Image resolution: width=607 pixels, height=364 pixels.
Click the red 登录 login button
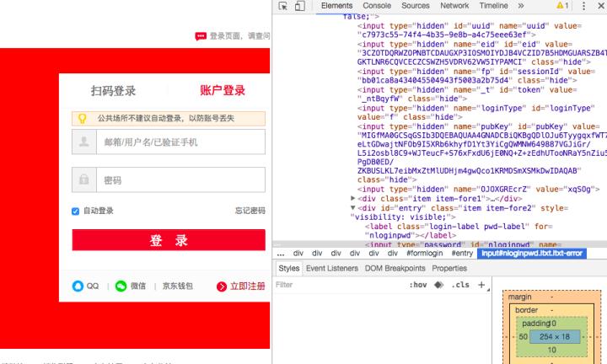click(169, 240)
